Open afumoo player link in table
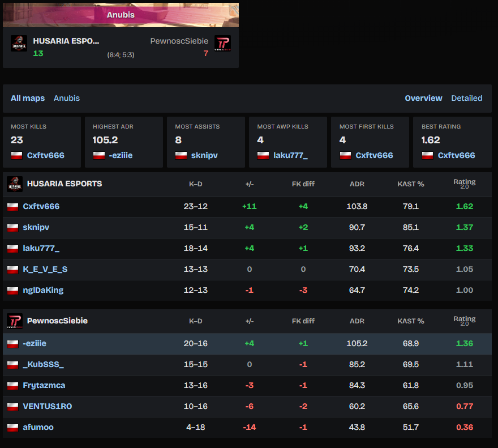This screenshot has height=448, width=498. [38, 428]
